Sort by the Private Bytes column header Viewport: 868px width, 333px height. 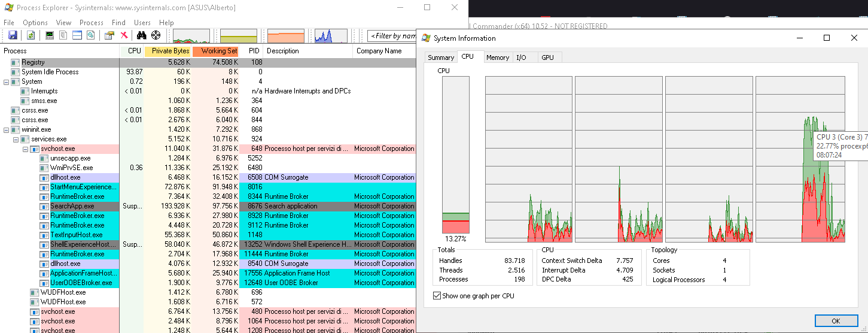[169, 51]
